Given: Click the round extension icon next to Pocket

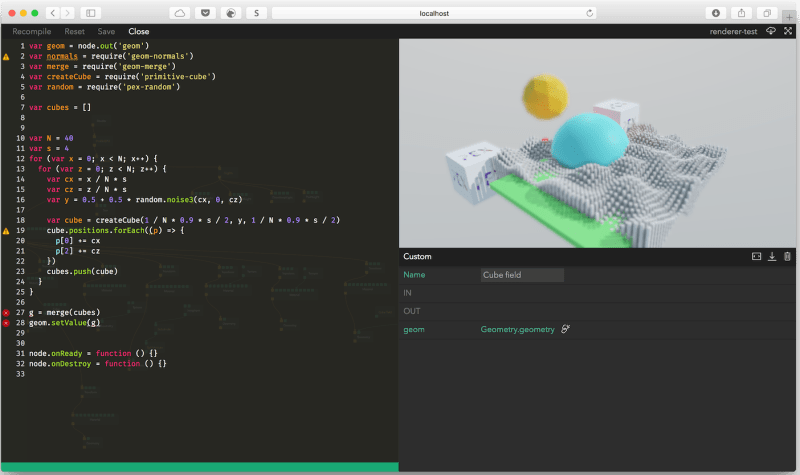Looking at the screenshot, I should click(231, 13).
